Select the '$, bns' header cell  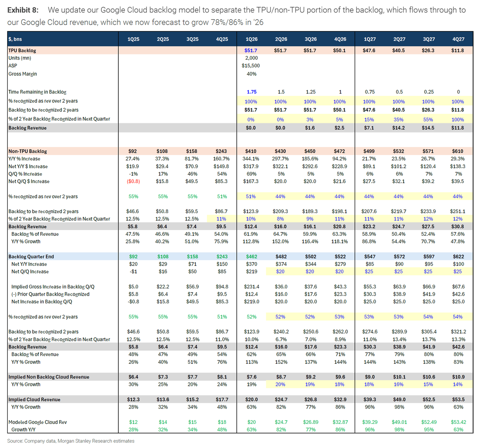point(15,39)
